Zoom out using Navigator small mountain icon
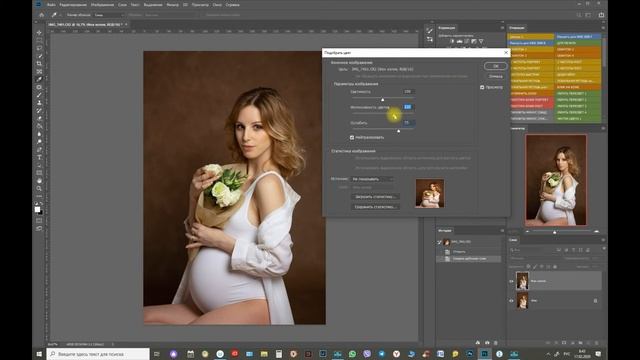The width and height of the screenshot is (640, 360). tap(527, 232)
